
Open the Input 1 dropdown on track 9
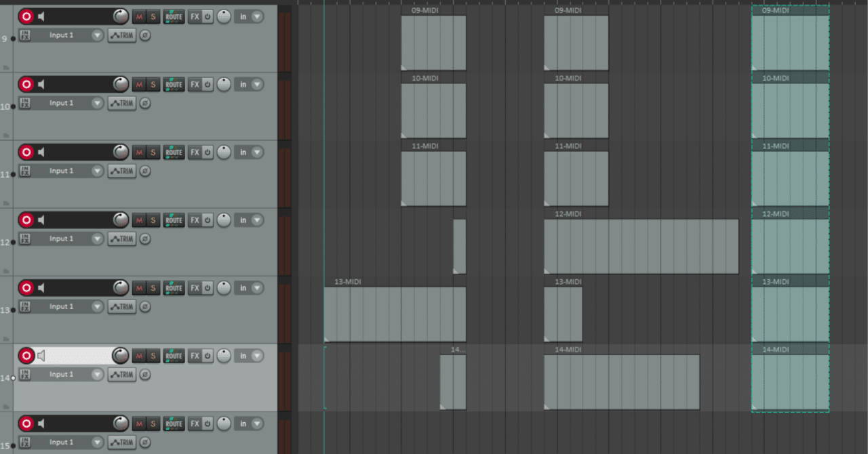click(x=97, y=35)
